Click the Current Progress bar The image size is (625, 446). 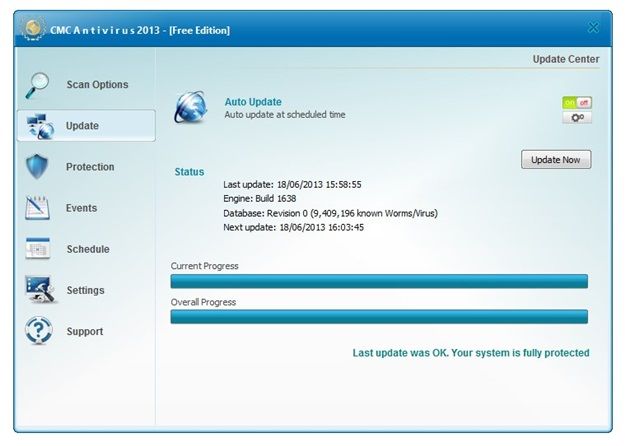coord(379,281)
